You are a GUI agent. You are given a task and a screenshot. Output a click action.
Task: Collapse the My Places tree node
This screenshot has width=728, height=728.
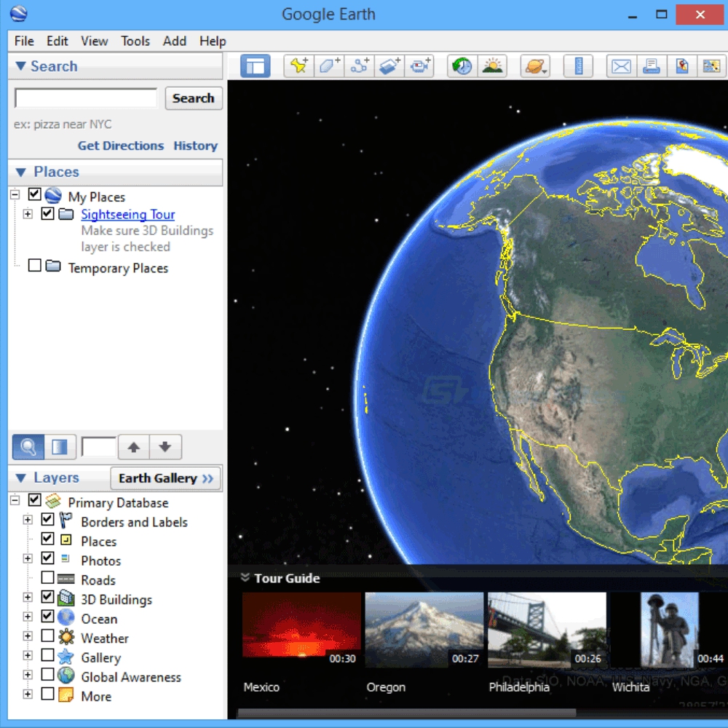pyautogui.click(x=15, y=194)
